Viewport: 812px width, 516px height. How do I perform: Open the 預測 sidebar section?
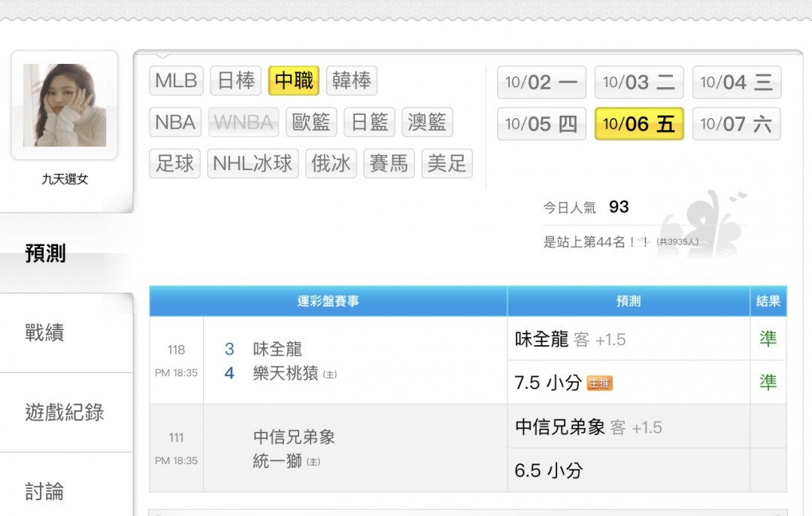46,253
